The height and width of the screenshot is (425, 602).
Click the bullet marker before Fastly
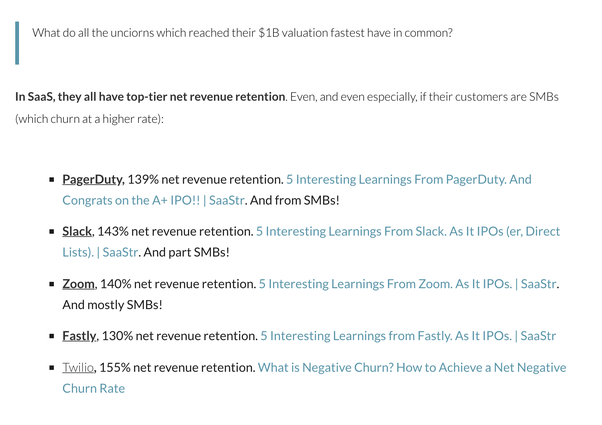click(x=51, y=337)
